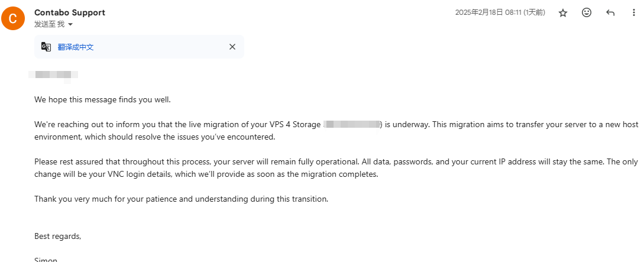The image size is (644, 262).
Task: Expand recipient details arrow next to 我
Action: click(x=70, y=24)
